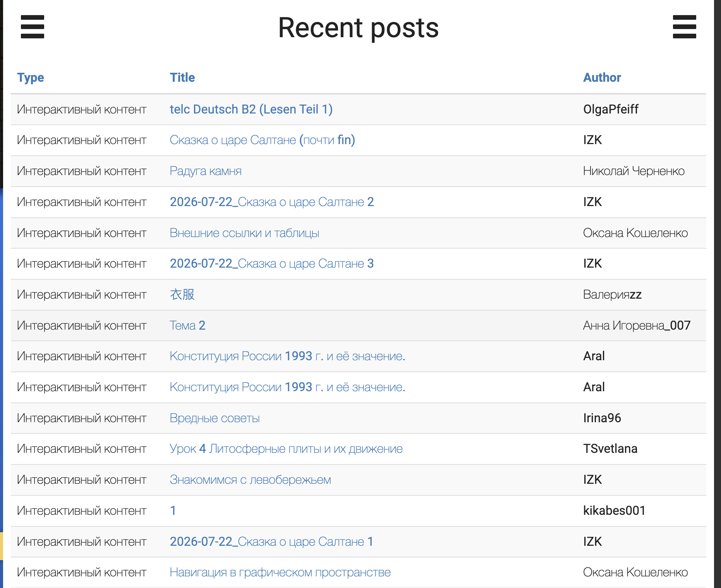Open 2026-07-22_Сказка о царе Салтане 2 post
721x588 pixels.
coord(272,202)
